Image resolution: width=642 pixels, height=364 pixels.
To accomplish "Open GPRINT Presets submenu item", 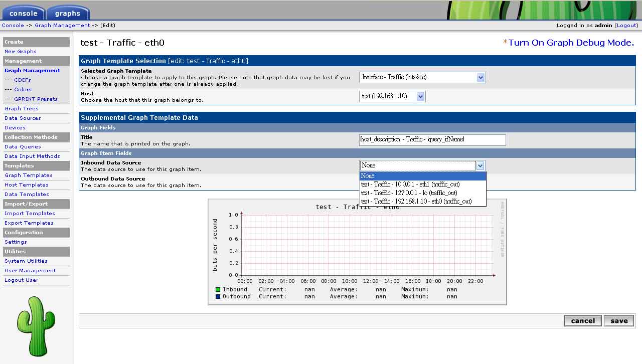I will tap(36, 99).
